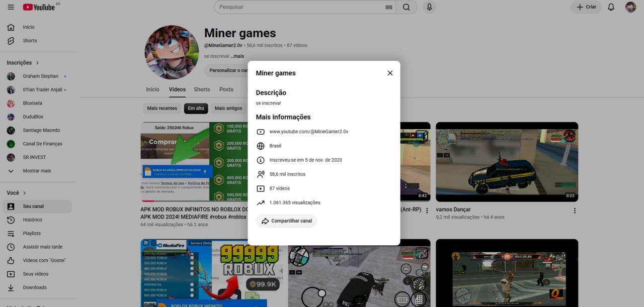Click the Criar create button

586,7
